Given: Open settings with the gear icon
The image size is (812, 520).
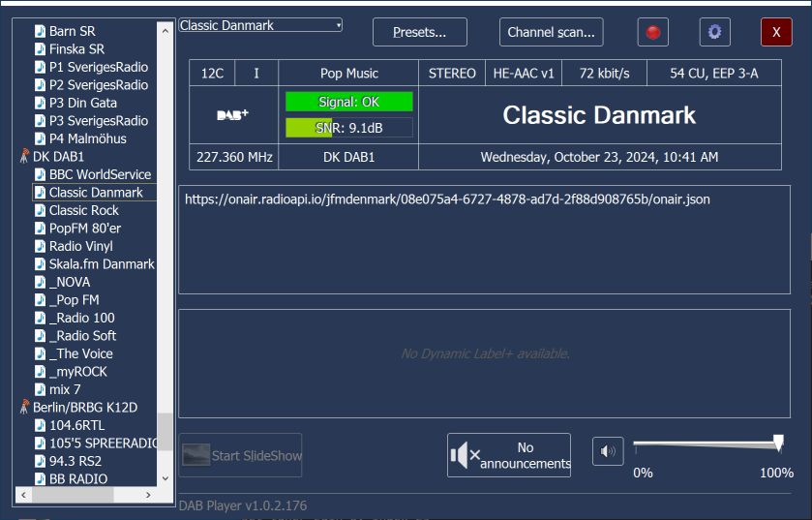Looking at the screenshot, I should coord(714,32).
